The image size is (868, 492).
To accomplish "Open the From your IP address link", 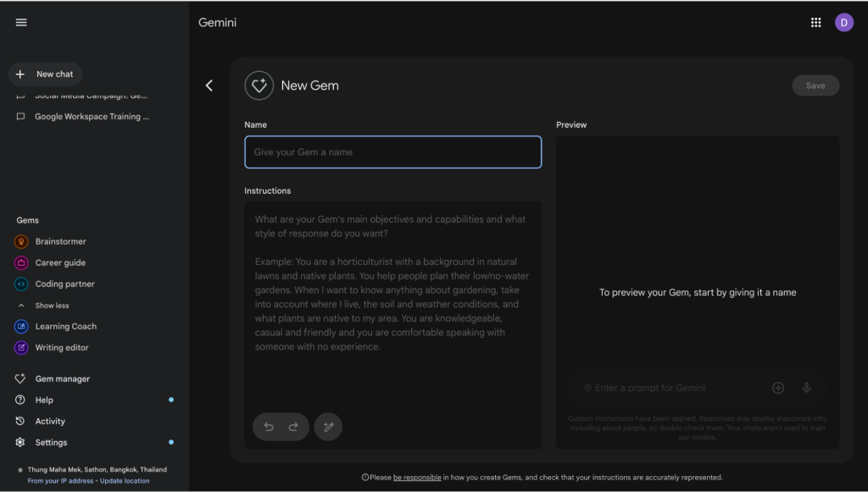I will (60, 481).
